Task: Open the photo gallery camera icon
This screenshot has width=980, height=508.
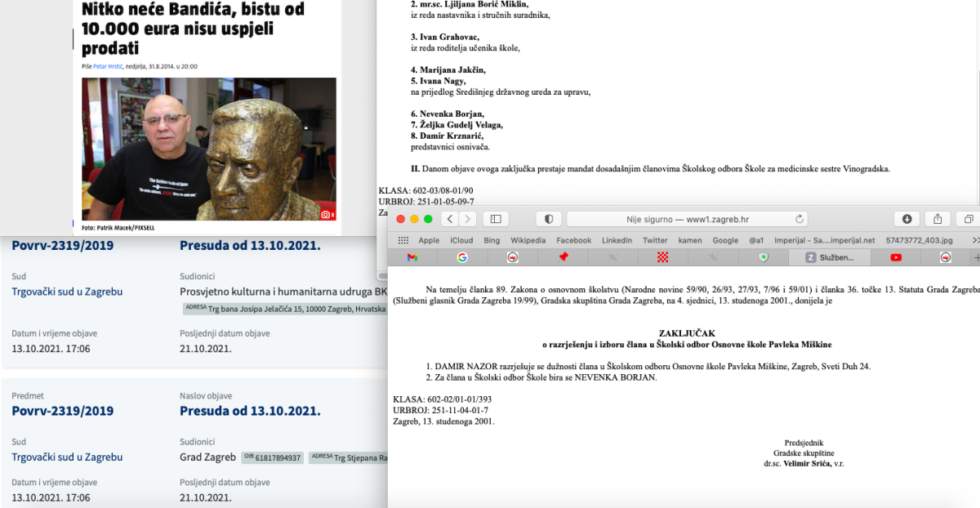Action: (326, 213)
